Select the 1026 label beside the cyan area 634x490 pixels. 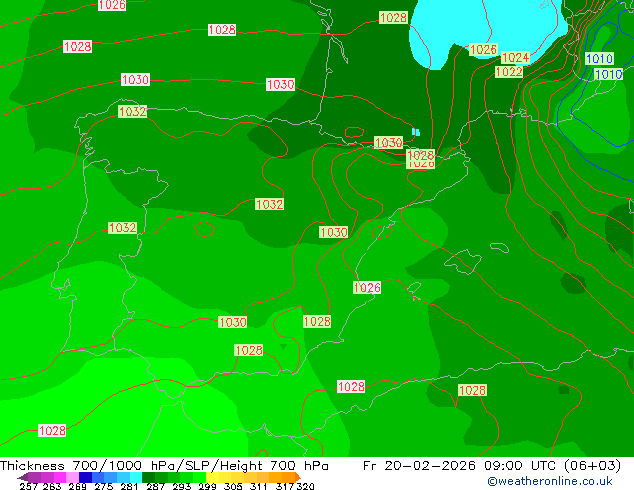pos(483,50)
